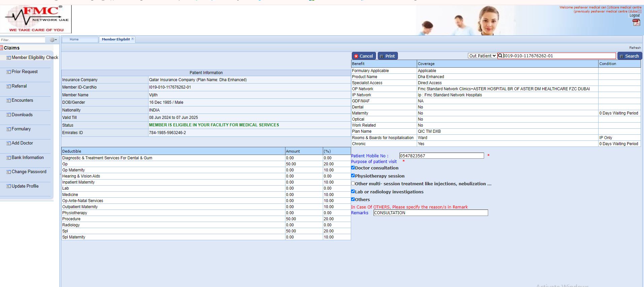Uncheck the Physiotherapy session checkbox
Screen dimensions: 644x287
353,176
